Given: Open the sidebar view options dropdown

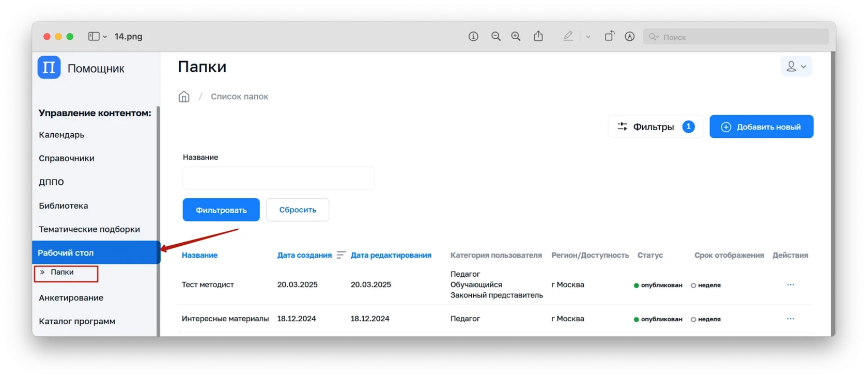Looking at the screenshot, I should 98,36.
